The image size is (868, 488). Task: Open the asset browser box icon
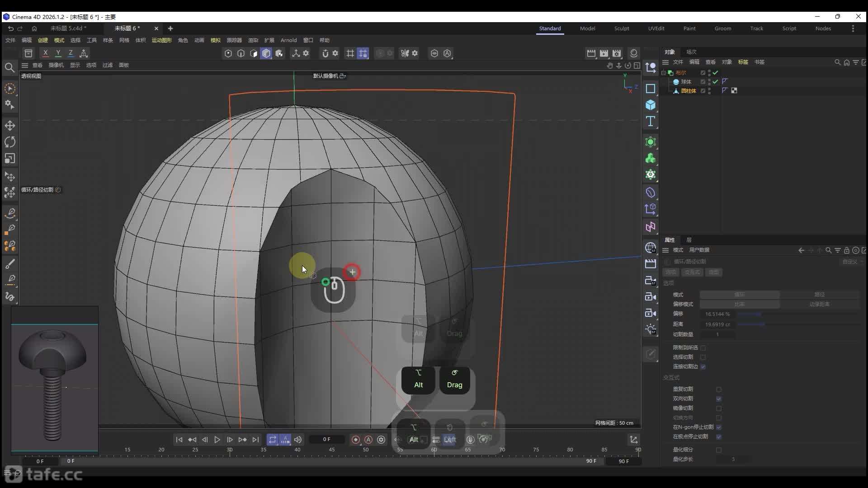point(28,53)
